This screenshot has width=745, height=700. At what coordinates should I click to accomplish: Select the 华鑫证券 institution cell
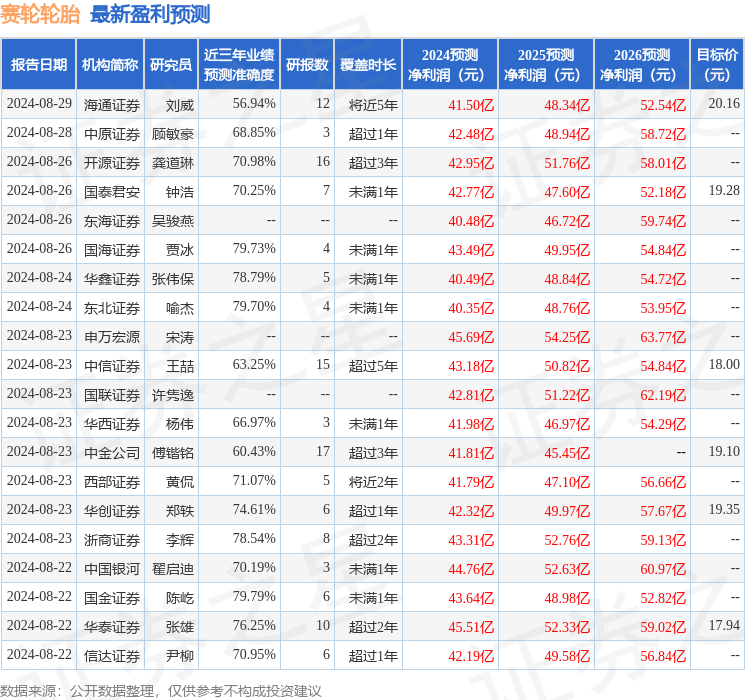click(x=112, y=279)
